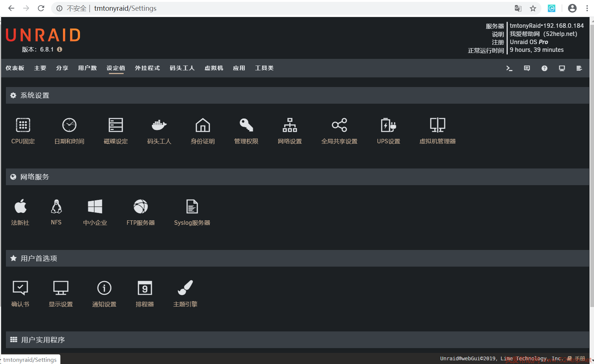Open 管理权限 key icon
This screenshot has width=594, height=364.
(x=246, y=125)
